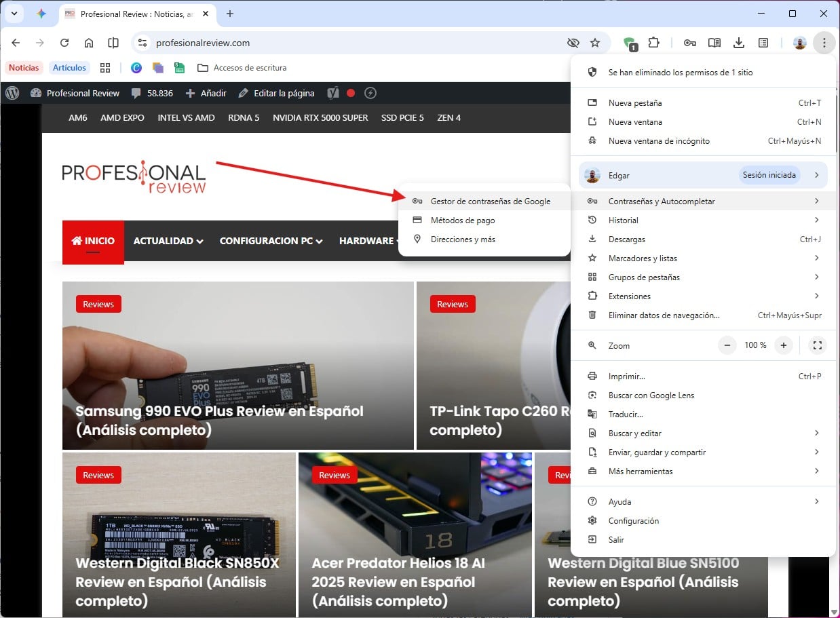The width and height of the screenshot is (840, 618).
Task: Expand the ACTUALIDAD navigation menu
Action: 168,241
